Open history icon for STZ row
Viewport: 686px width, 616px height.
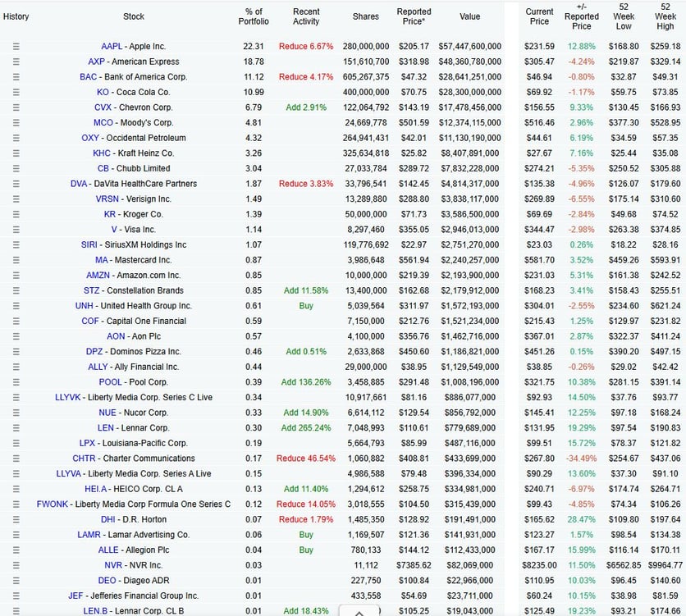(x=16, y=290)
